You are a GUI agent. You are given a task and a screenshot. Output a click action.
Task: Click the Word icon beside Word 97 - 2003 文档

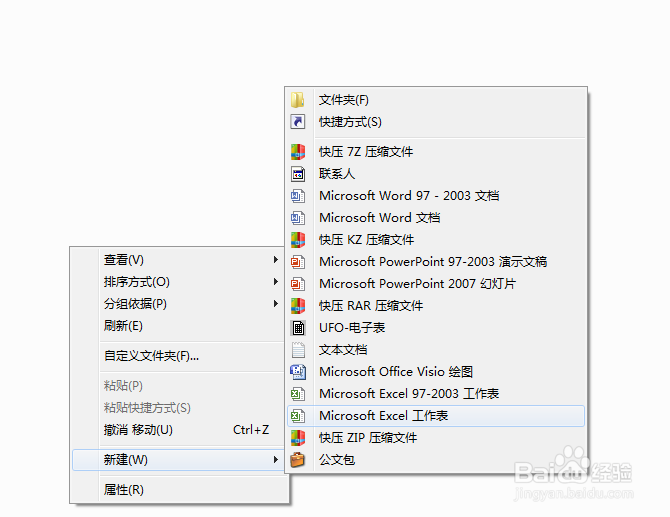point(298,196)
